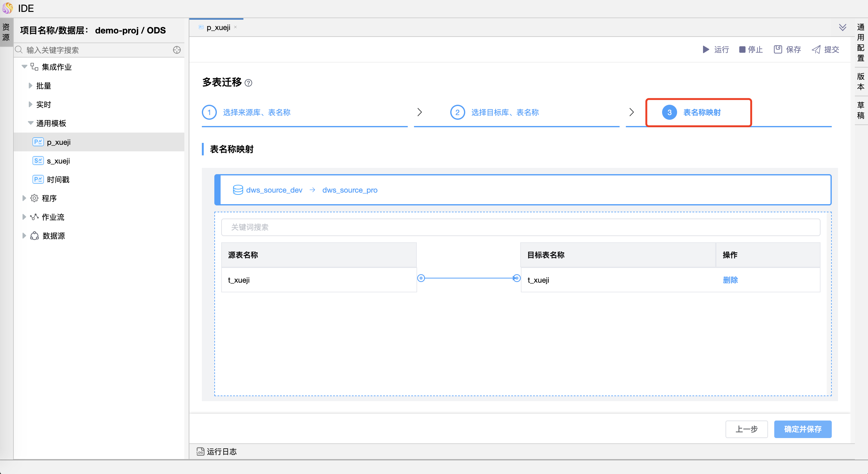Close the p_xueji editor tab

[236, 27]
